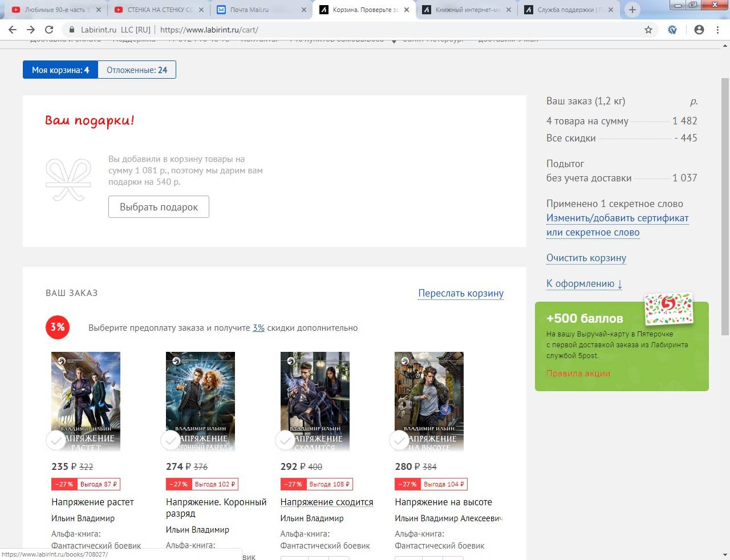Reload the Labirint cart page
Screen dimensions: 730x560
pyautogui.click(x=49, y=30)
